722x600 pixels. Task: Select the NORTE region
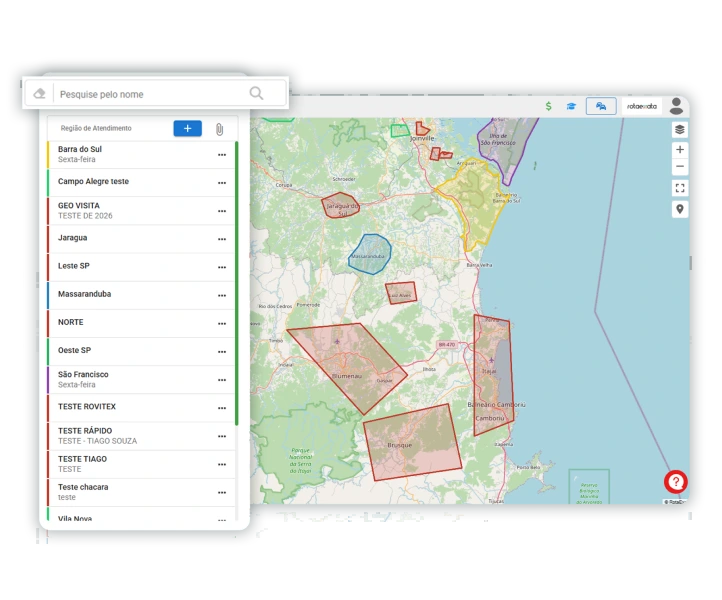[140, 323]
